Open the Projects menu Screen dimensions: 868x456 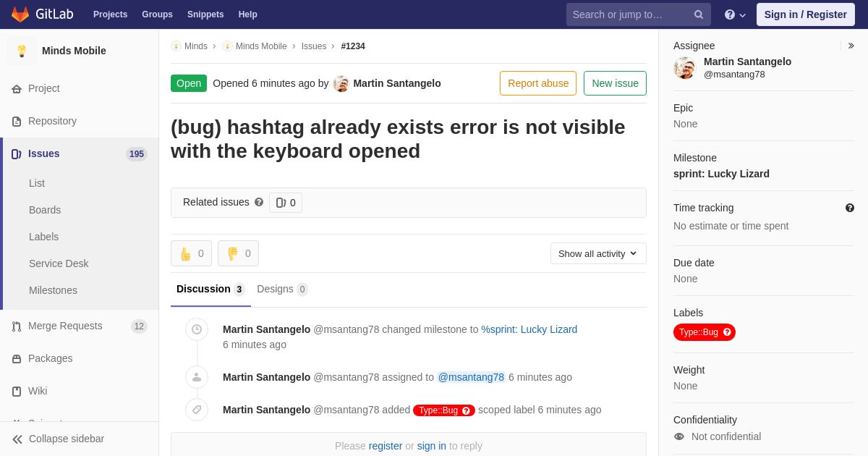click(x=110, y=14)
